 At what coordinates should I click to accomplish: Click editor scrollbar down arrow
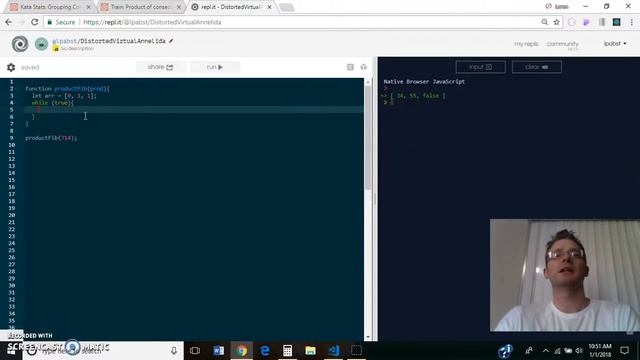368,337
